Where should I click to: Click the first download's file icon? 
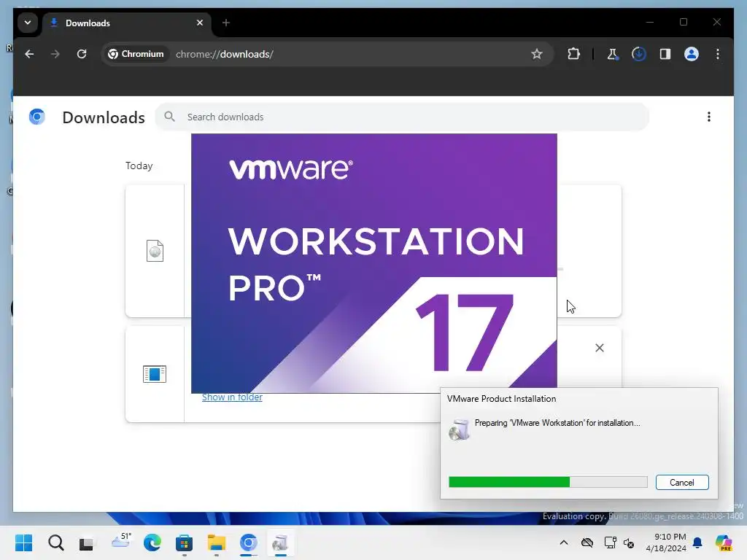(x=155, y=251)
